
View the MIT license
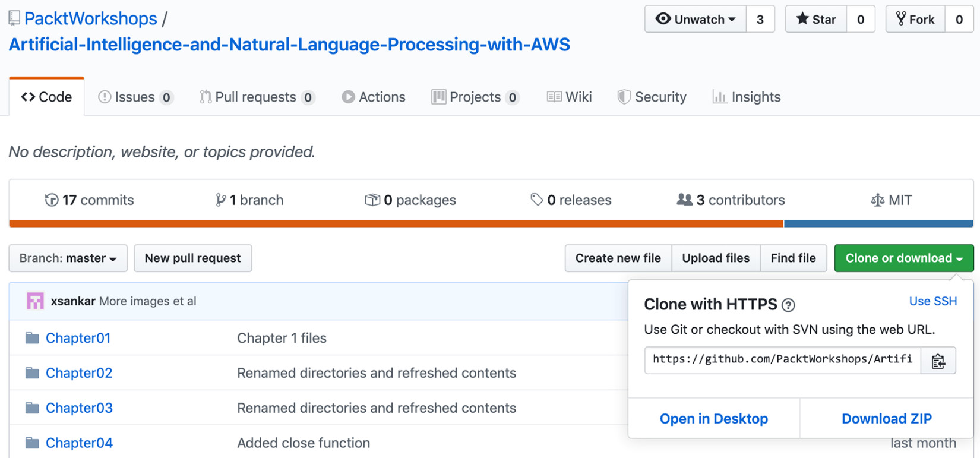891,200
